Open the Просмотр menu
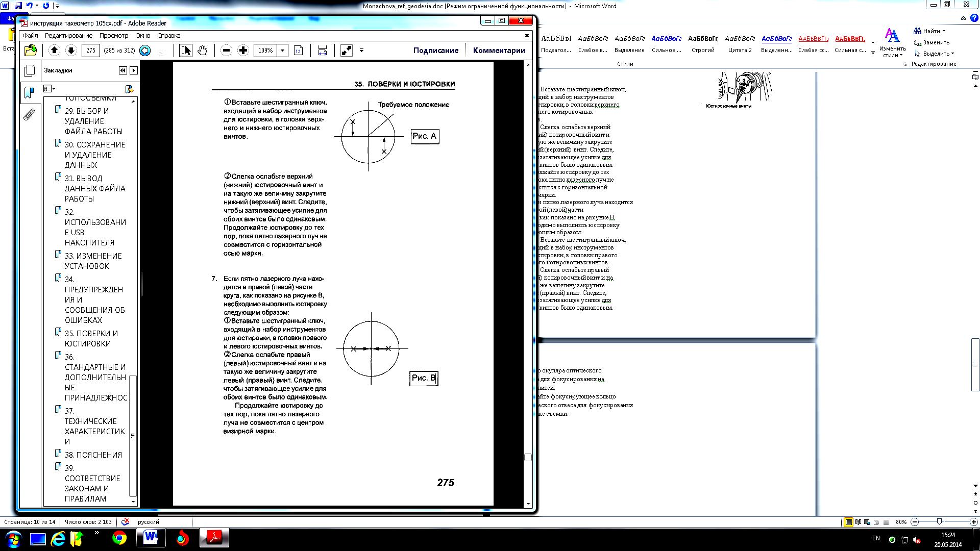This screenshot has width=980, height=551. pyautogui.click(x=114, y=35)
